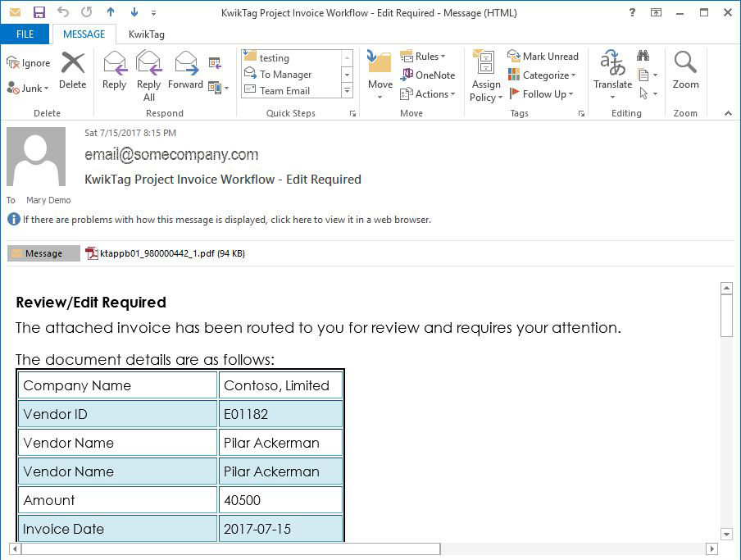This screenshot has width=741, height=560.
Task: Open Assign Policy menu
Action: pyautogui.click(x=486, y=76)
